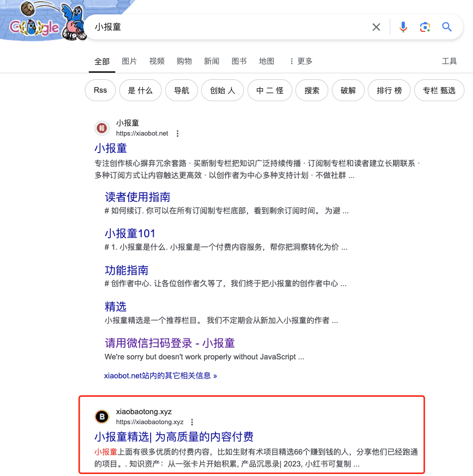Select the 视频 results tab

coord(157,61)
